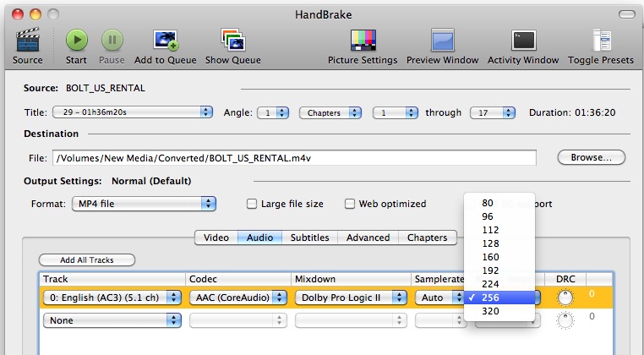Adjust the DRC knob for English track
Image resolution: width=644 pixels, height=355 pixels.
pyautogui.click(x=565, y=298)
